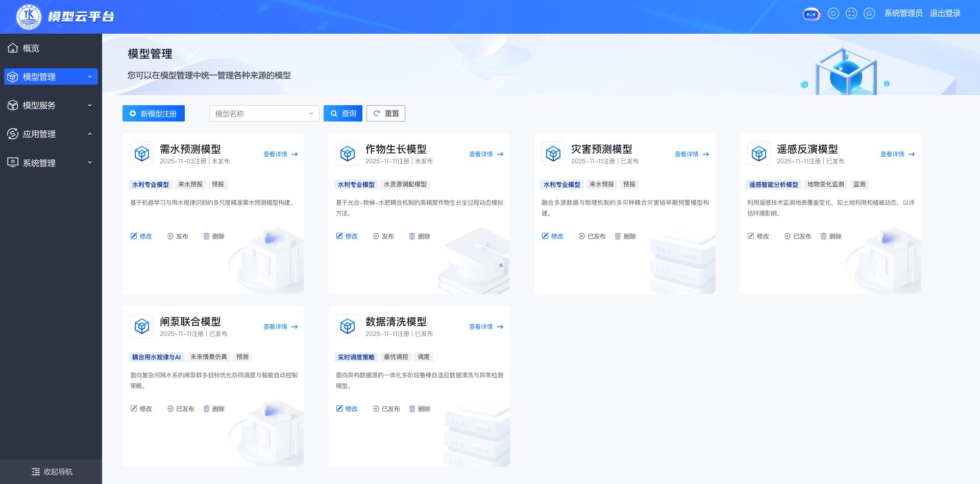Click the 水资源调配模型 tag
Screen dimensions: 980x484
(405, 184)
